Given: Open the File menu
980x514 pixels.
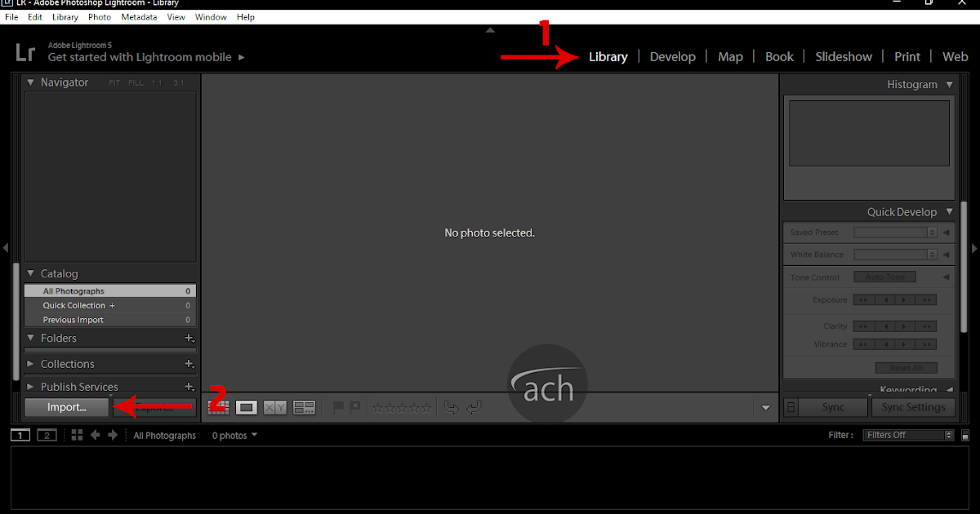Looking at the screenshot, I should tap(11, 16).
